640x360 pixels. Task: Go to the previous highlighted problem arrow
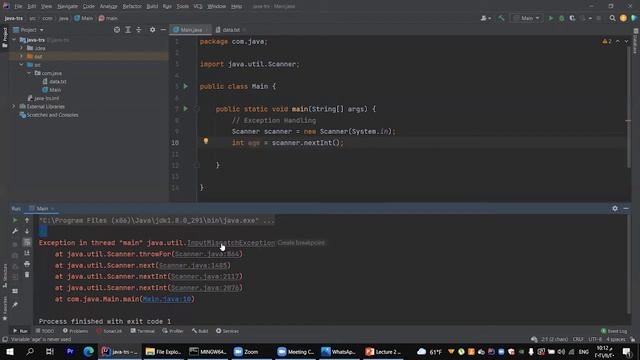pyautogui.click(x=618, y=41)
